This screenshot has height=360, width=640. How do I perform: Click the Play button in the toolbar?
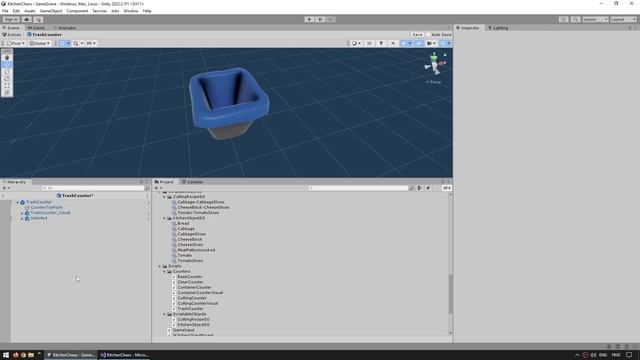click(309, 19)
